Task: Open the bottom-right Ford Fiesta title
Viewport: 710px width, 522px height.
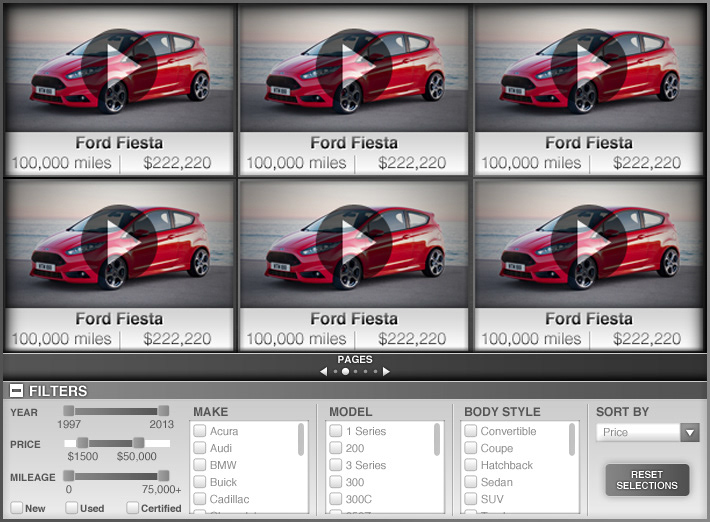Action: tap(589, 319)
